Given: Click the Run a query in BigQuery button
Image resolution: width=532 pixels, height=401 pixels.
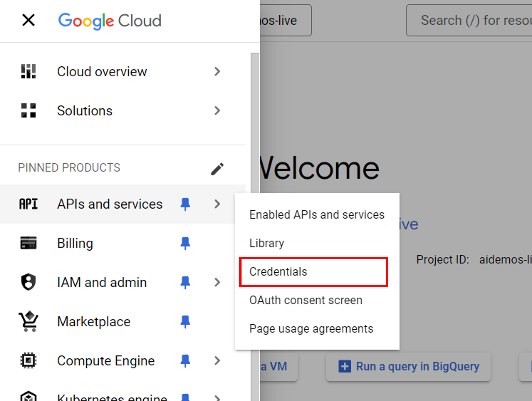Looking at the screenshot, I should (x=408, y=367).
